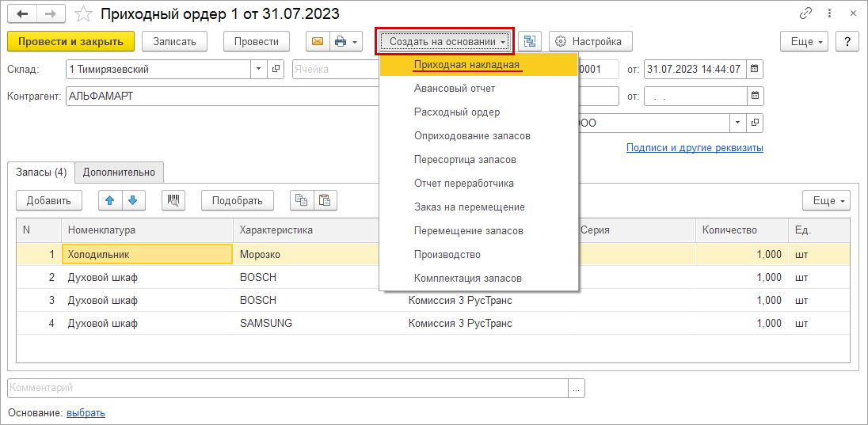Image resolution: width=868 pixels, height=425 pixels.
Task: Move row up with blue arrow
Action: [110, 200]
